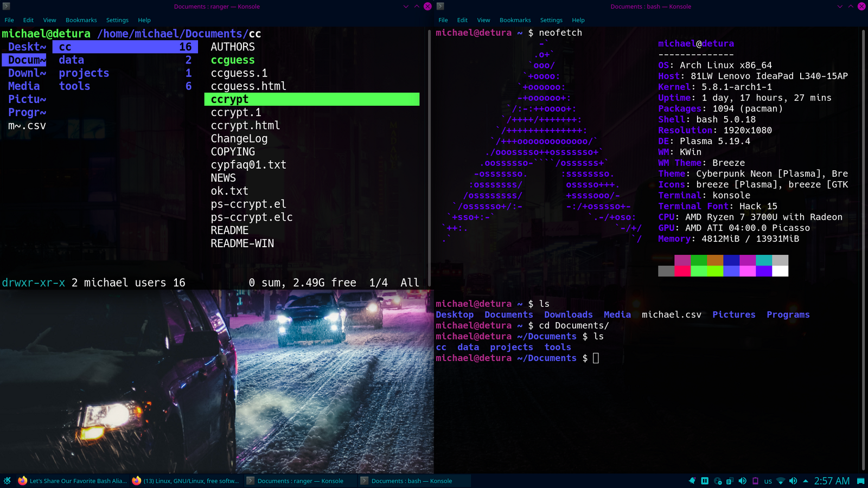868x488 pixels.
Task: Expand hidden system tray icons arrow
Action: coord(806,480)
